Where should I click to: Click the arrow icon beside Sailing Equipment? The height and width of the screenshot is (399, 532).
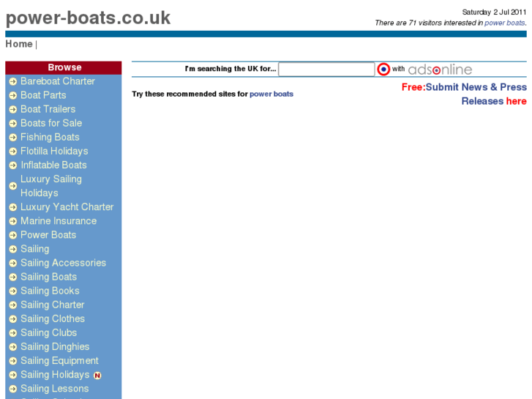13,361
